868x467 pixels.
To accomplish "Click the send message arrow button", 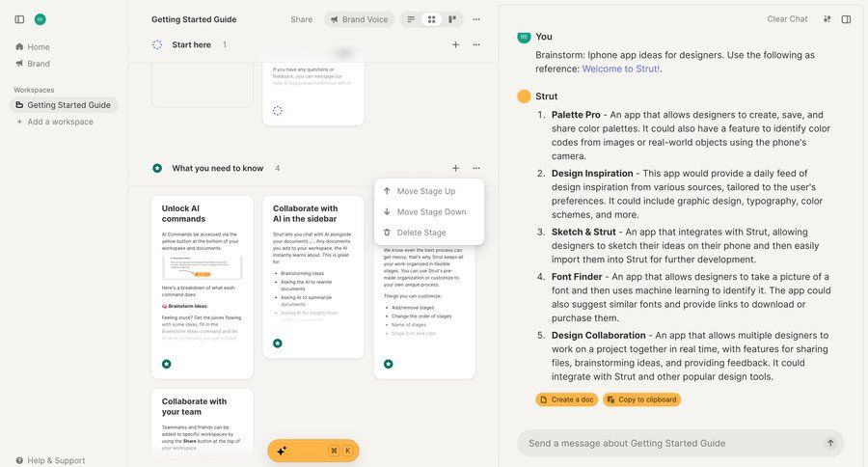I will click(830, 443).
